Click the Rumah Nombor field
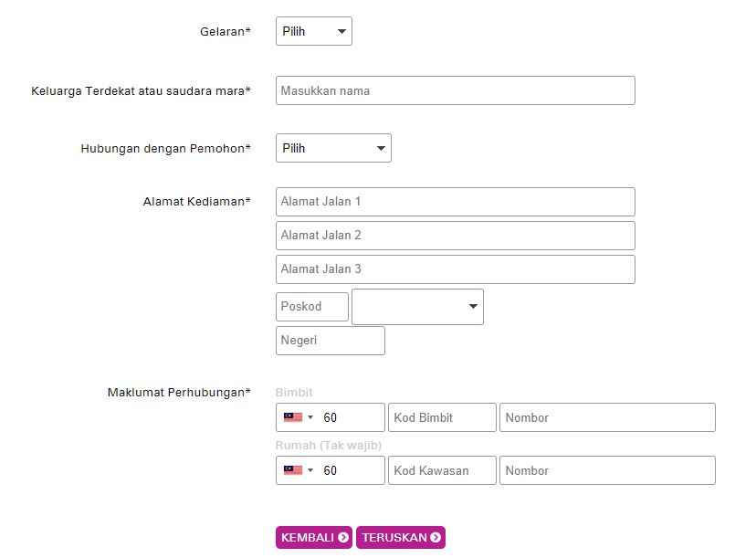 click(606, 470)
